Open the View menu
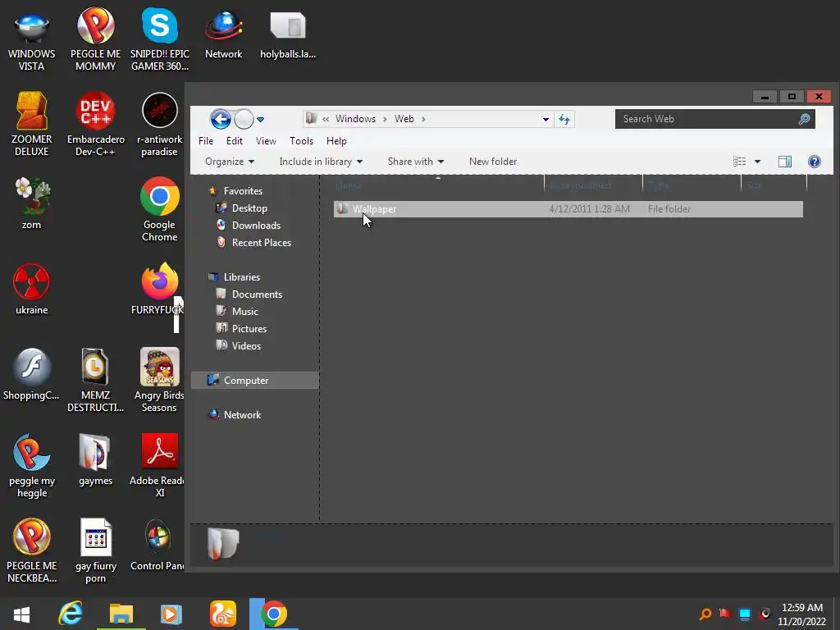Screen dimensions: 840x630 click(266, 141)
